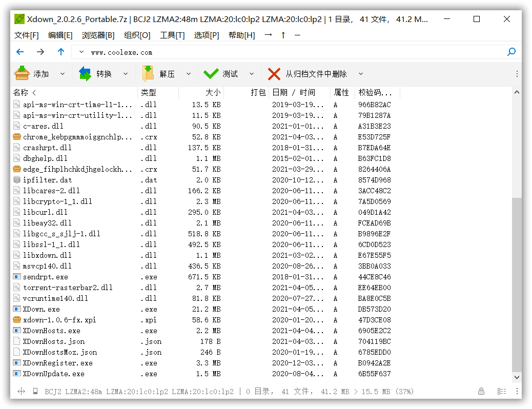Expand the Convert (转换) dropdown arrow
532x409 pixels.
point(126,74)
